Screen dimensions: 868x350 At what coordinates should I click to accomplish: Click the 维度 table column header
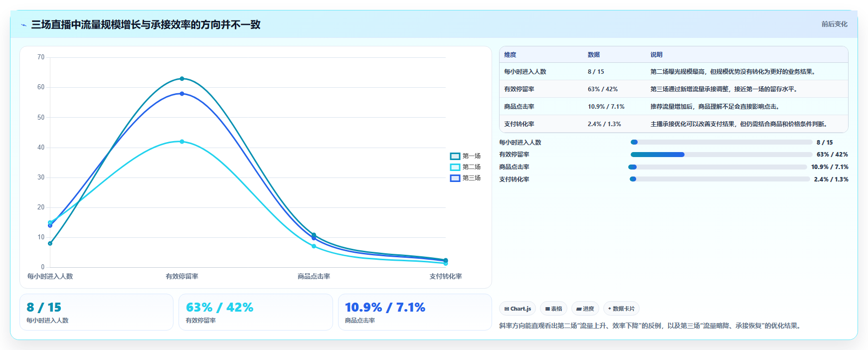coord(510,55)
